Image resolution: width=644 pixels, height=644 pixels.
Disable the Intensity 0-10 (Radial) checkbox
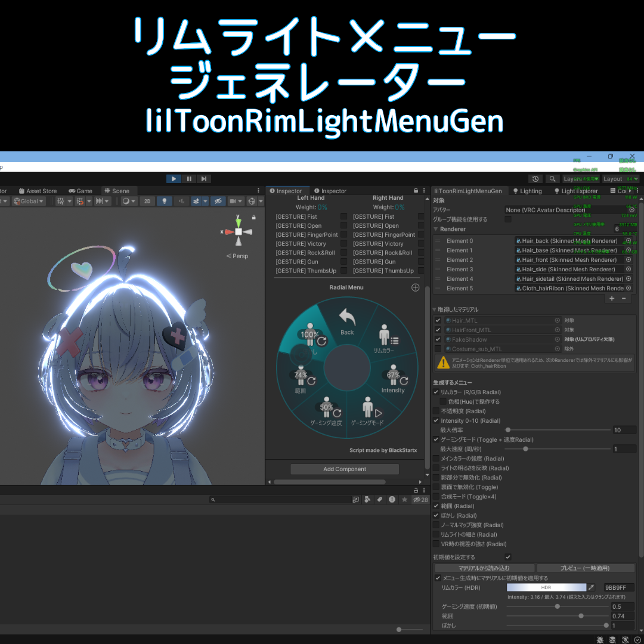point(436,420)
